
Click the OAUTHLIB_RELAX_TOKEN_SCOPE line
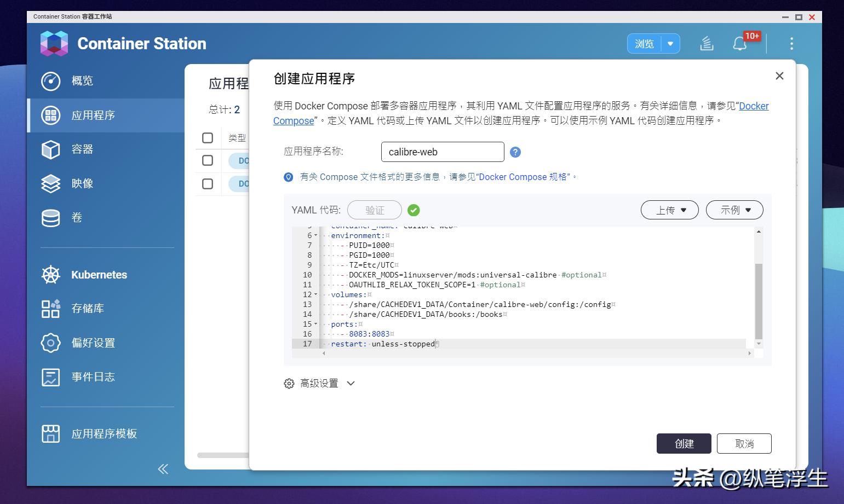point(434,285)
